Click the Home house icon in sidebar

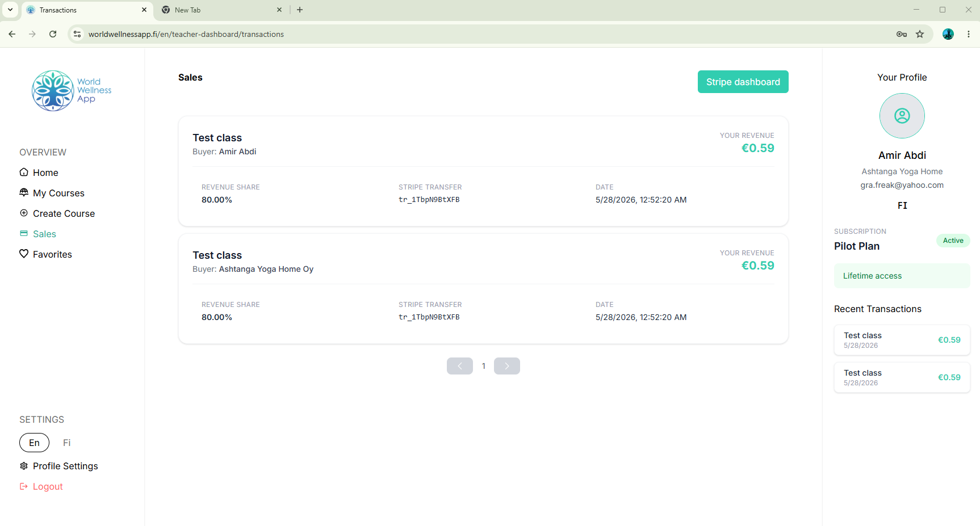[24, 172]
